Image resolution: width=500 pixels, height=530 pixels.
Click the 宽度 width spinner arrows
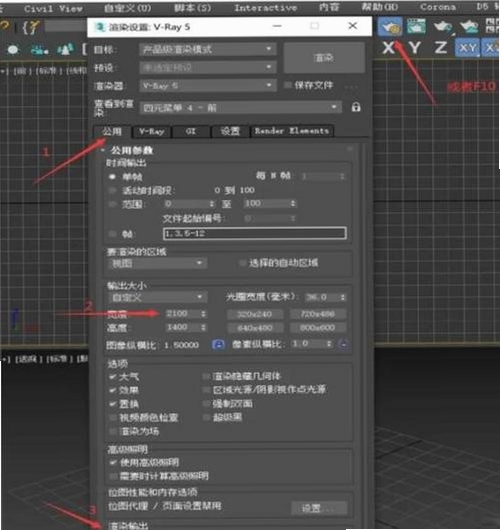coord(203,314)
